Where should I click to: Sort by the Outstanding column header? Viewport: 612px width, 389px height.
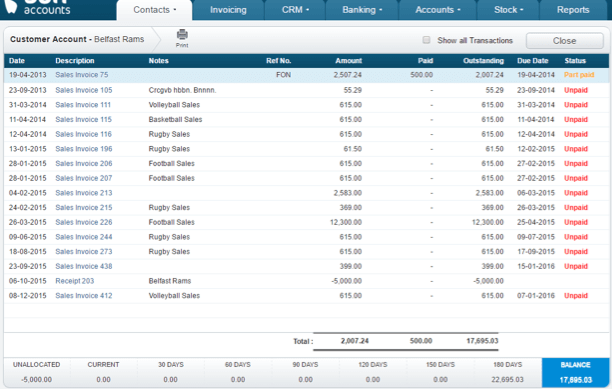483,61
